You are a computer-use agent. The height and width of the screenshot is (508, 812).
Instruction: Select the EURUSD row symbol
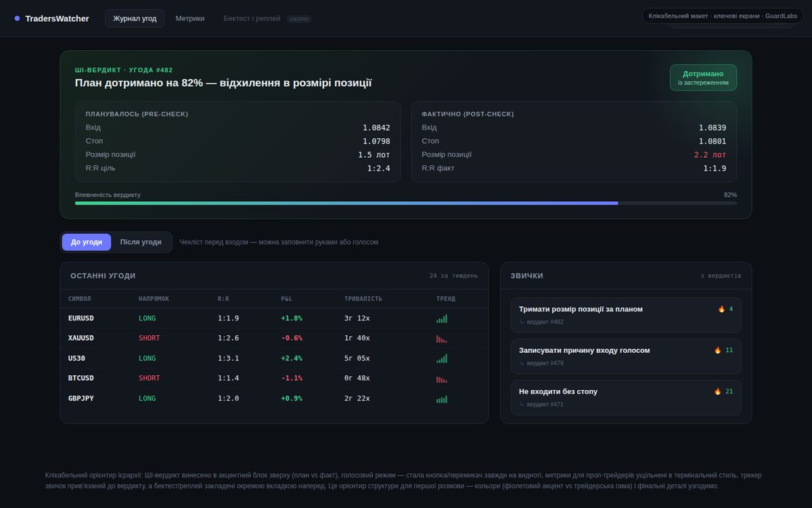point(81,318)
